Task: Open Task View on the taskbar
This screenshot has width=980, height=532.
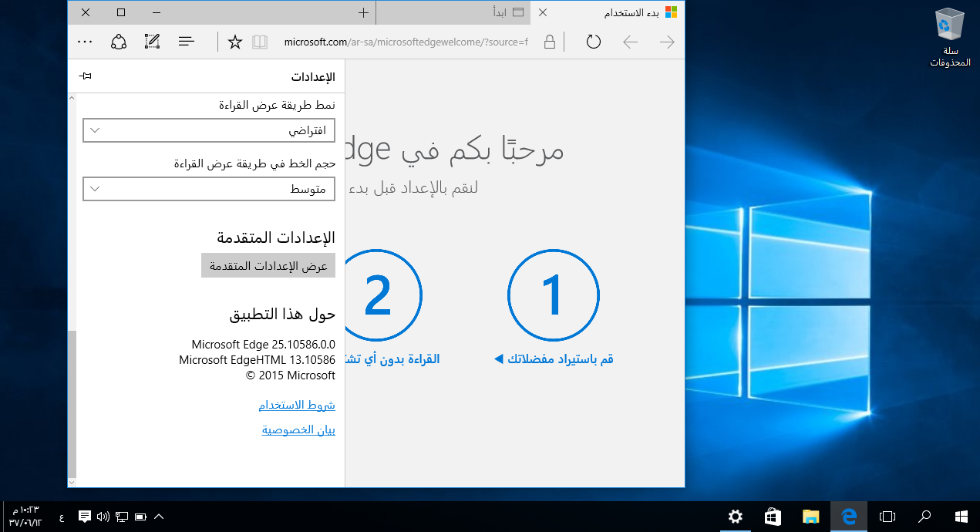Action: pyautogui.click(x=887, y=517)
